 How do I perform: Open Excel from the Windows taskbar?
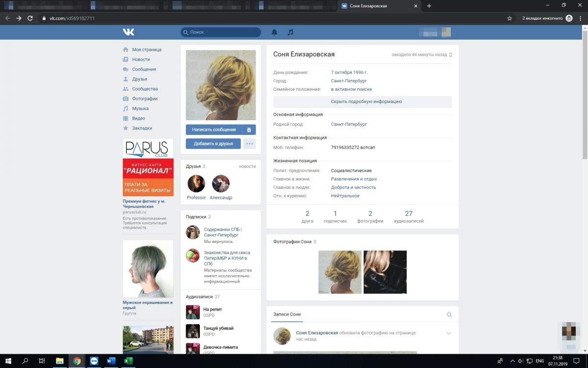tap(128, 361)
